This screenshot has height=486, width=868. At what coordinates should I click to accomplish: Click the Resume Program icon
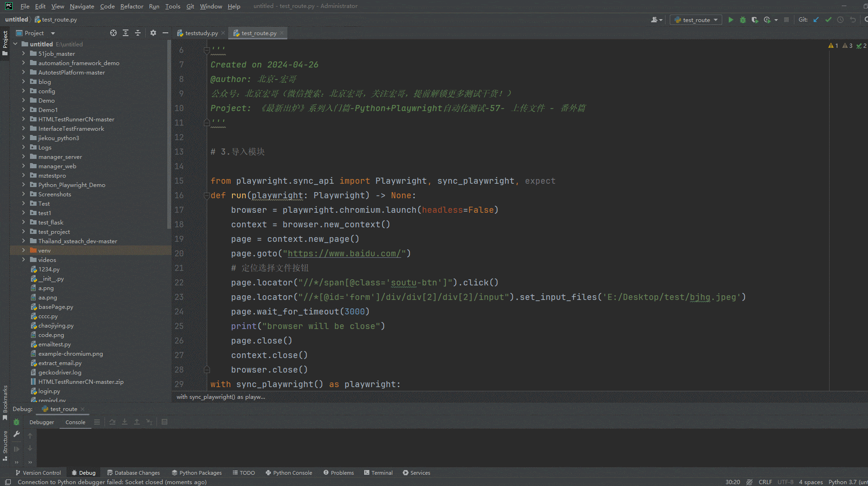[x=16, y=449]
